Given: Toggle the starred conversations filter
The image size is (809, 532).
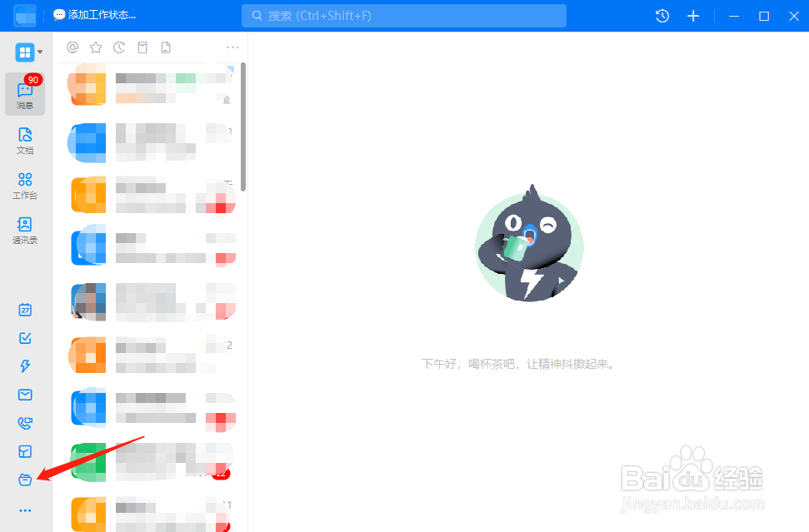Looking at the screenshot, I should click(96, 47).
